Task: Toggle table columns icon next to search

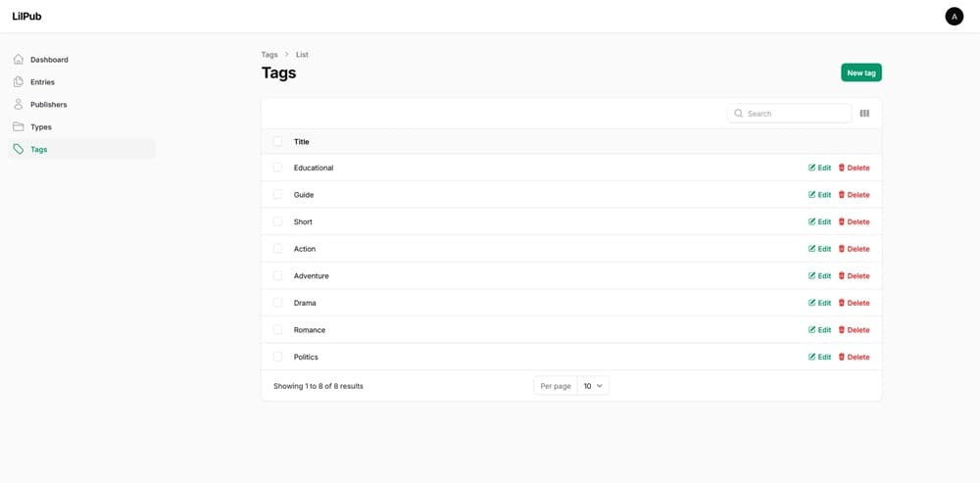Action: pyautogui.click(x=864, y=114)
